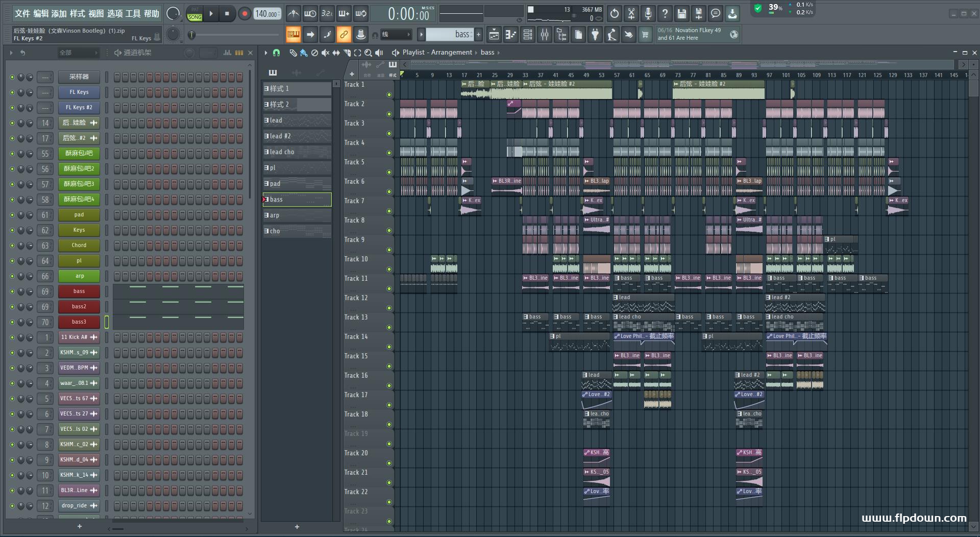Select the mute tool in playlist toolbar
This screenshot has width=980, height=537.
325,53
